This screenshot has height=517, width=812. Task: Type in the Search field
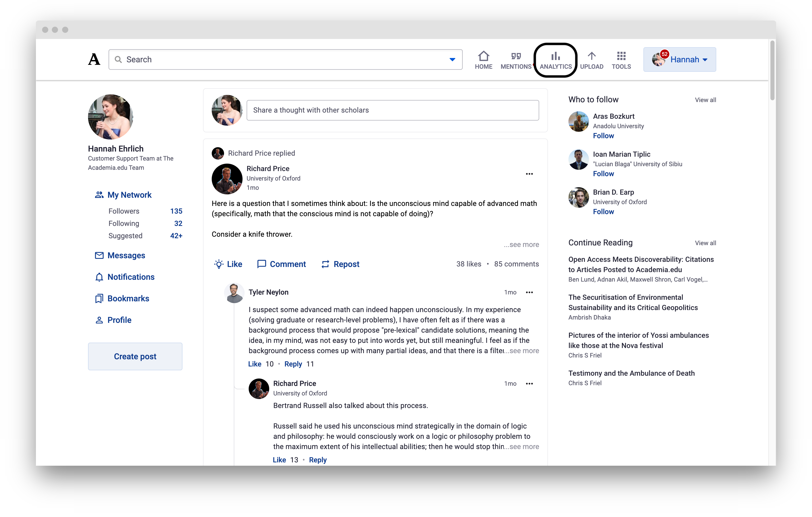pyautogui.click(x=285, y=60)
